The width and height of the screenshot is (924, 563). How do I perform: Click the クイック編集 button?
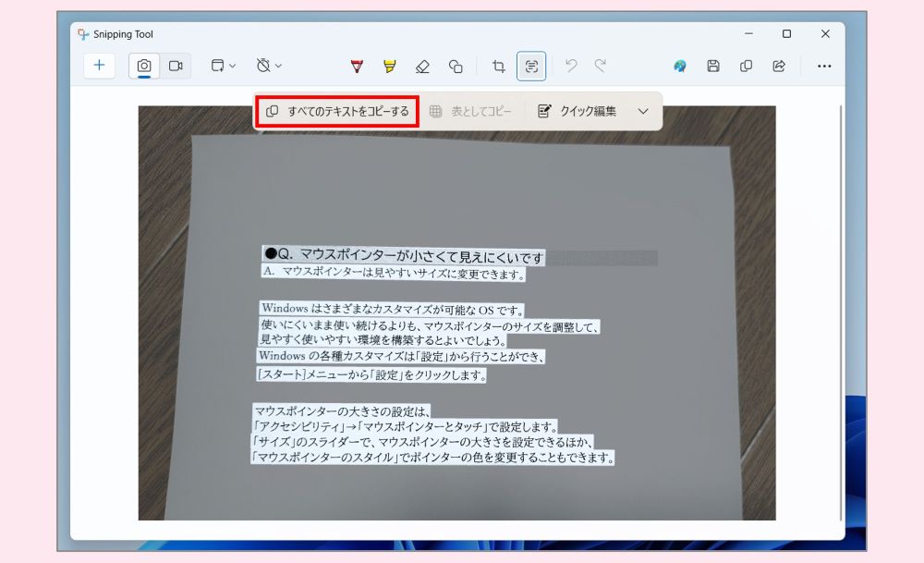pyautogui.click(x=577, y=112)
